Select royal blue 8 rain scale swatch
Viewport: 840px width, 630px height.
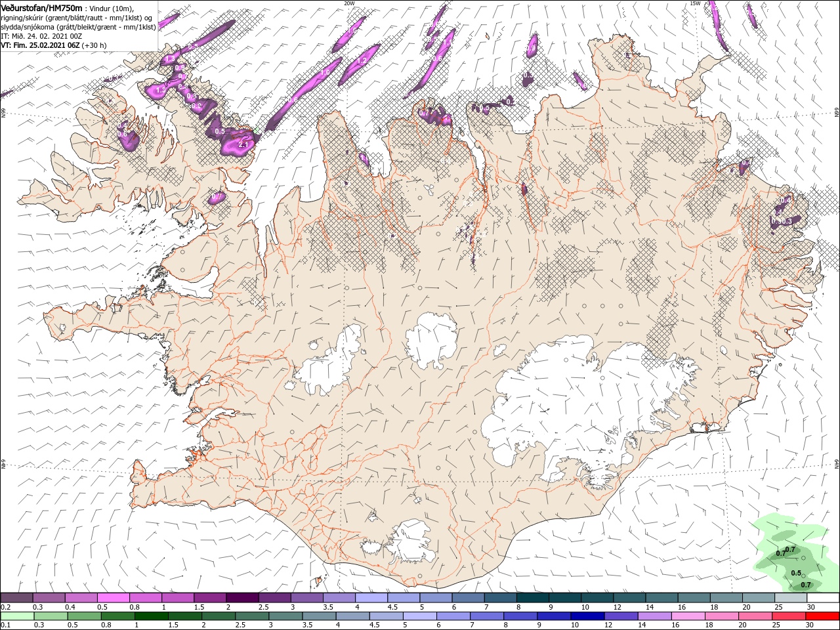click(x=520, y=616)
